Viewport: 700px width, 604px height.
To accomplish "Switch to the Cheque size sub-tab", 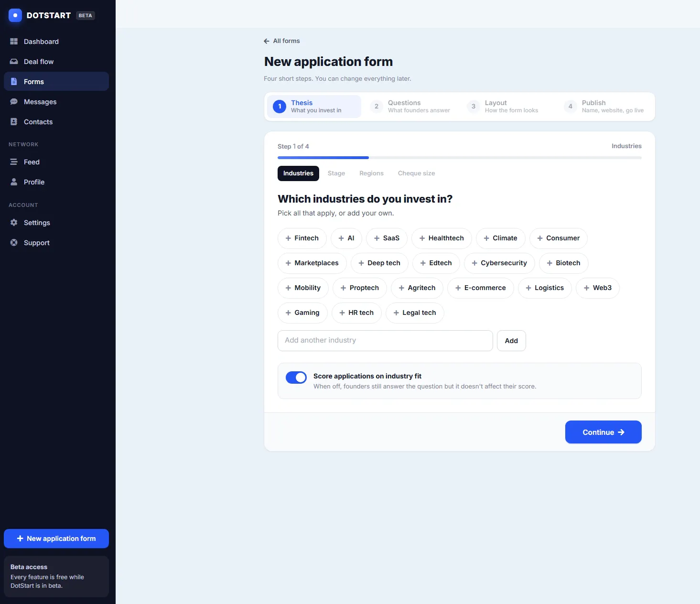I will tap(416, 173).
